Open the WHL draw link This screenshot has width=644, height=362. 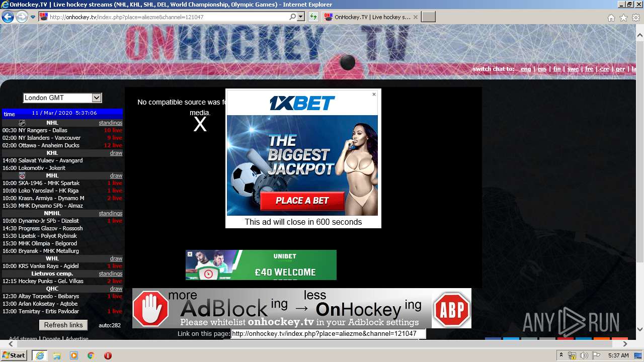pyautogui.click(x=116, y=258)
